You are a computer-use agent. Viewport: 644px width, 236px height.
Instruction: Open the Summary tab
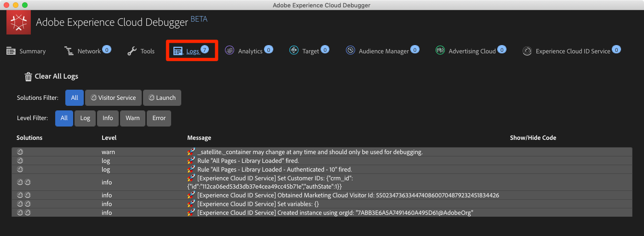(26, 51)
